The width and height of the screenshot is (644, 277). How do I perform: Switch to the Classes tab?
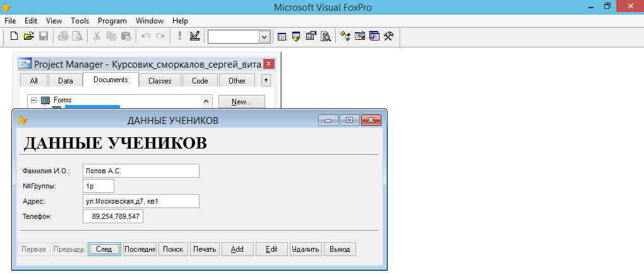160,81
